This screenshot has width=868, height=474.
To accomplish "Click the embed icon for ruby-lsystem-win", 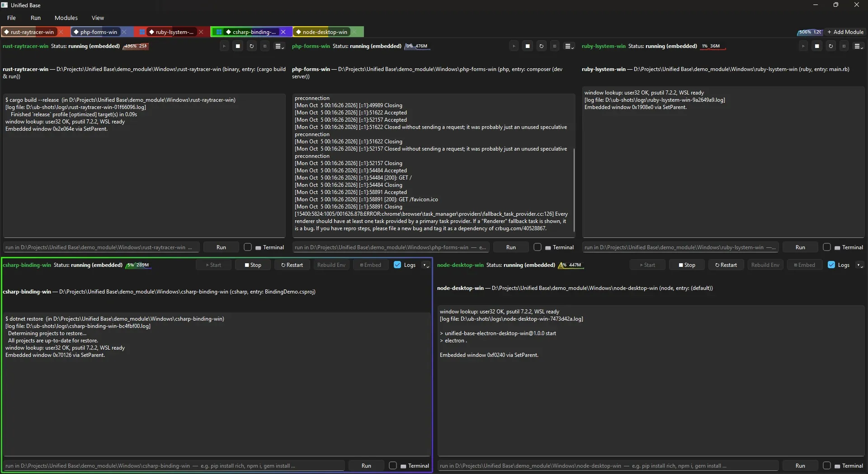I will tap(844, 46).
